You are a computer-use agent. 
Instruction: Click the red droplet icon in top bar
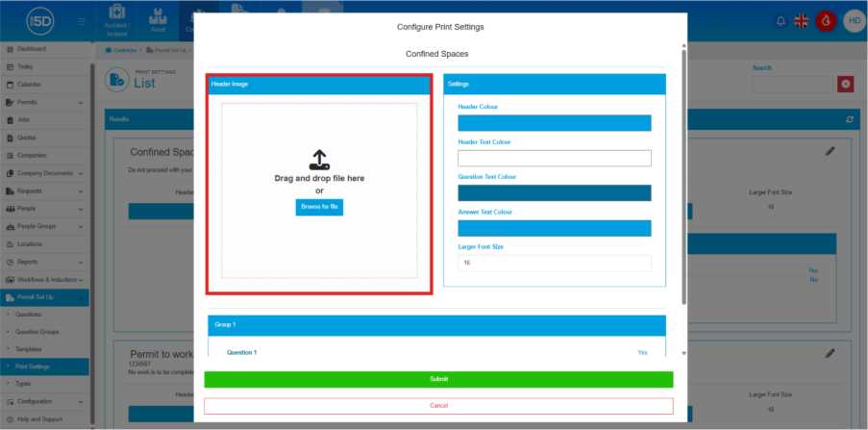pos(826,21)
